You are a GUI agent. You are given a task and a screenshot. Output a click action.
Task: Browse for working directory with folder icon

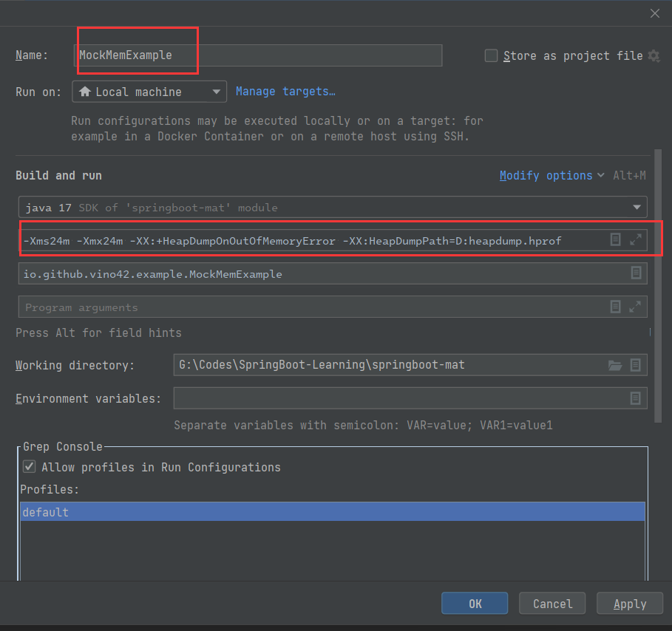(614, 365)
